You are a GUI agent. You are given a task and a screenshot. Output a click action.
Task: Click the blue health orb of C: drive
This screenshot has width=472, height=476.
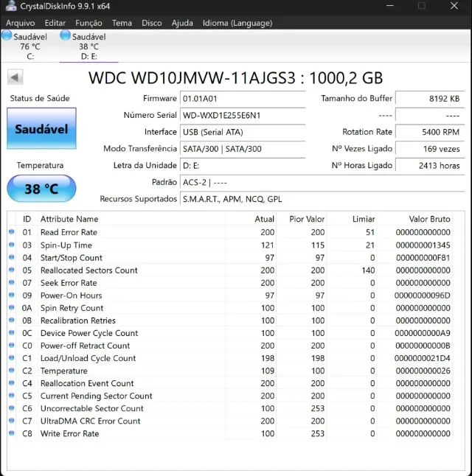7,35
